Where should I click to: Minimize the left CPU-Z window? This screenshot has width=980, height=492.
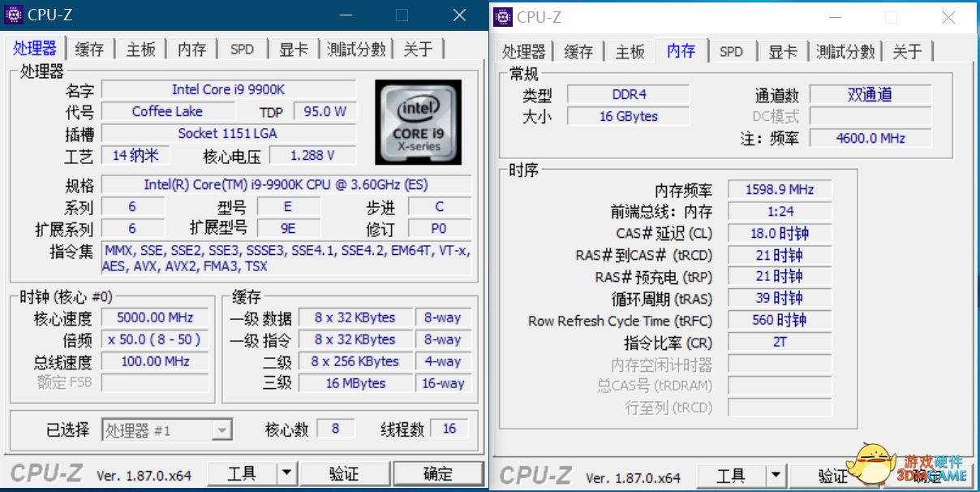[x=346, y=15]
